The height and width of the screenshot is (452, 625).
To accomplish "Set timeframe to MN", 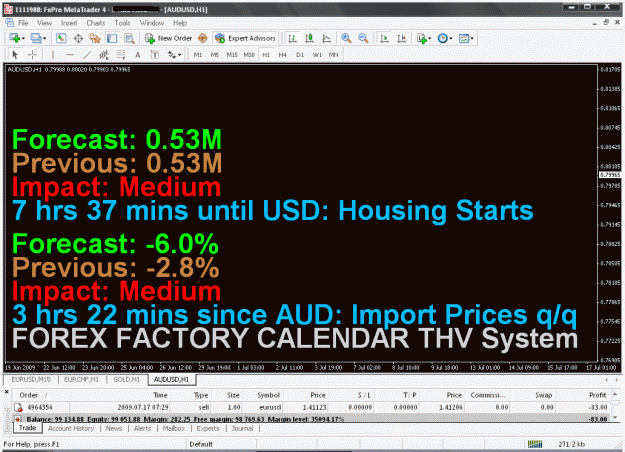I will pyautogui.click(x=333, y=55).
